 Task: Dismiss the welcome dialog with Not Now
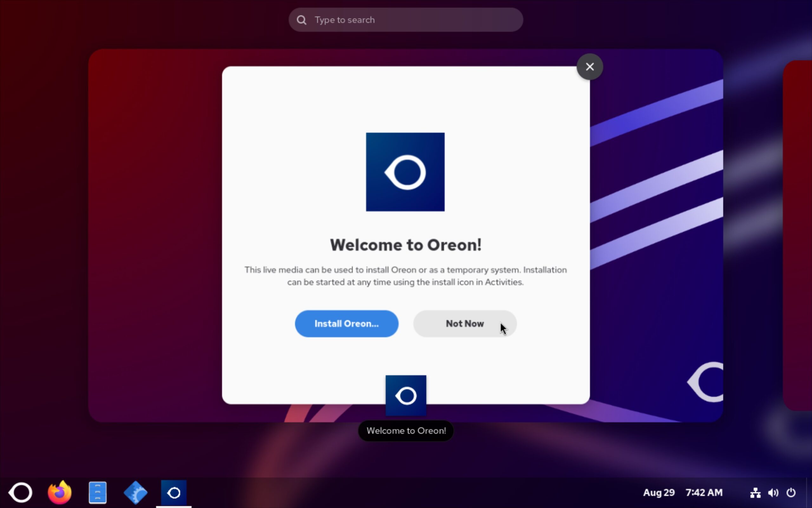coord(465,324)
